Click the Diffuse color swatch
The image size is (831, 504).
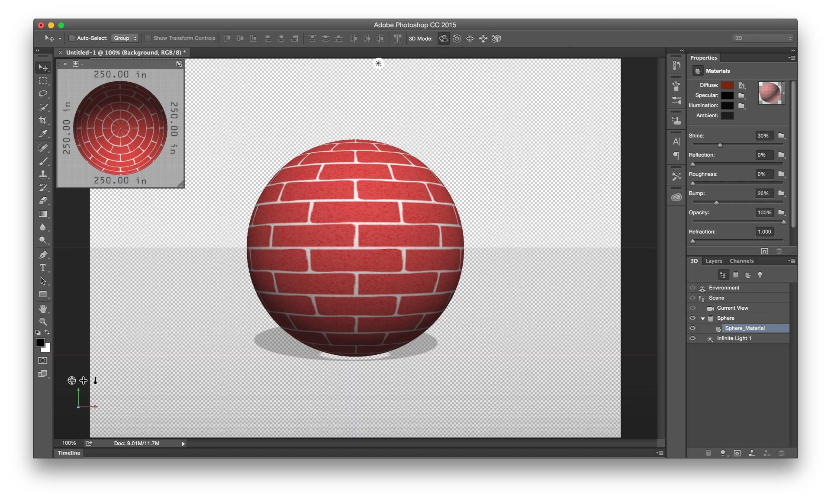(728, 85)
